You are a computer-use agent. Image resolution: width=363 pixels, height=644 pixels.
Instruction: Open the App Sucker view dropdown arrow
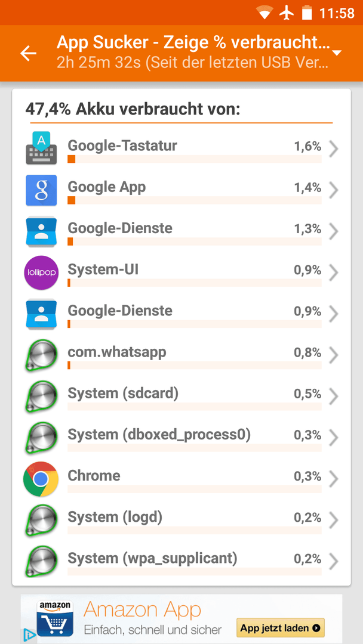coord(337,53)
